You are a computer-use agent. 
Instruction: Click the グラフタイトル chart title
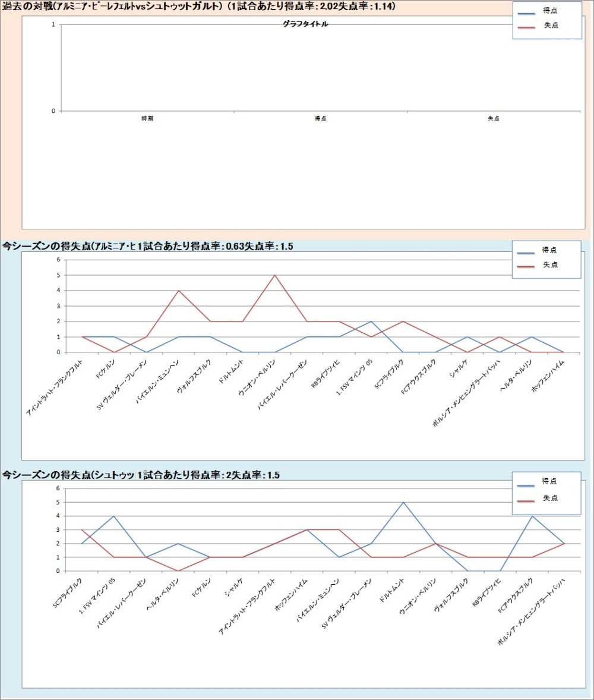pyautogui.click(x=305, y=24)
